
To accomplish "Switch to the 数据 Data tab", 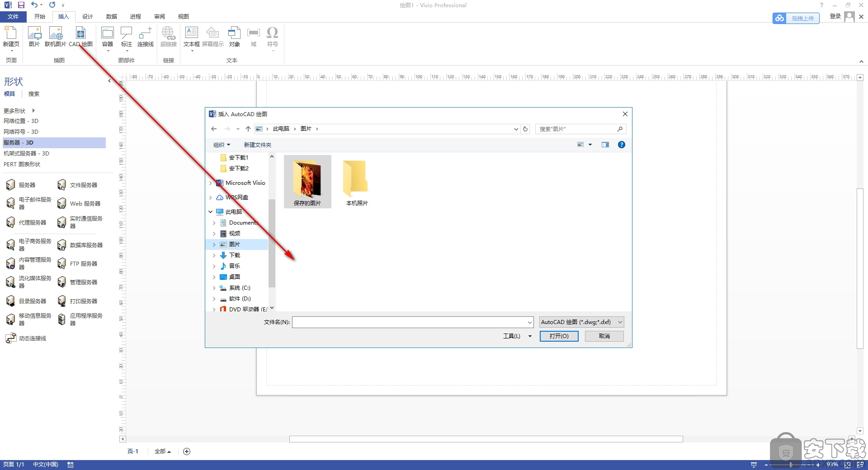I will pos(112,17).
